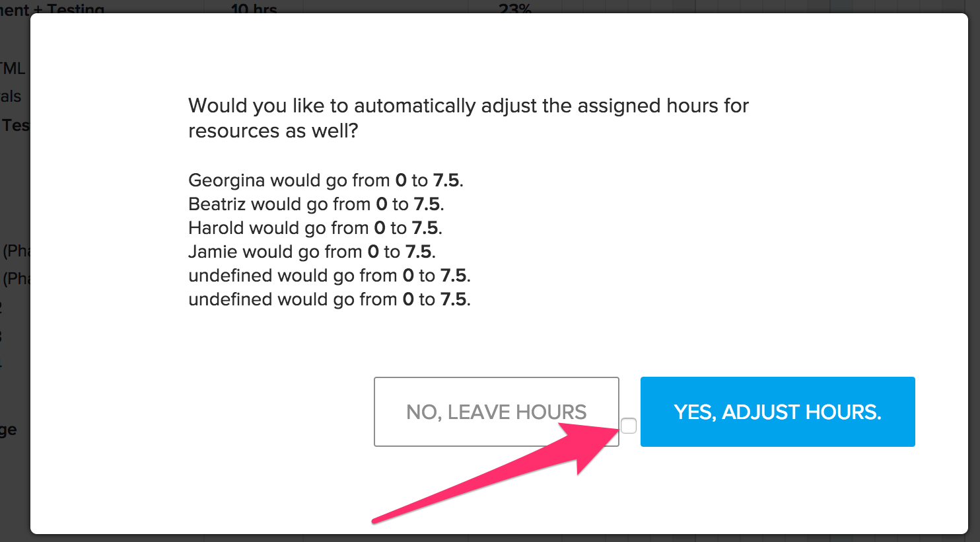980x542 pixels.
Task: Click the YES, ADJUST HOURS button
Action: [777, 411]
